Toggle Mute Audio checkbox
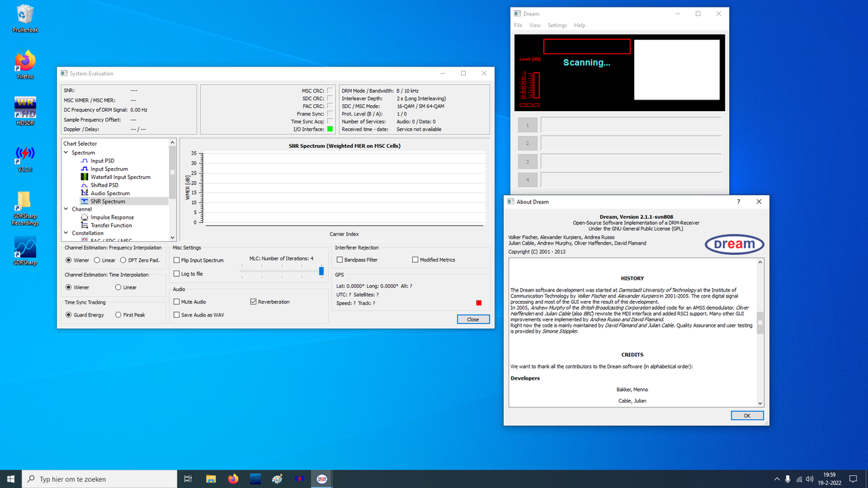The image size is (868, 488). [x=177, y=302]
